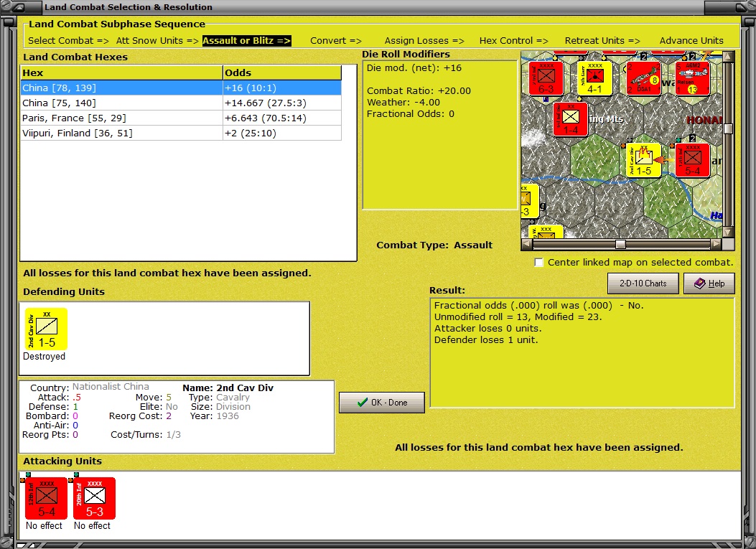This screenshot has width=756, height=549.
Task: Click the map scroll up arrow
Action: 729,57
